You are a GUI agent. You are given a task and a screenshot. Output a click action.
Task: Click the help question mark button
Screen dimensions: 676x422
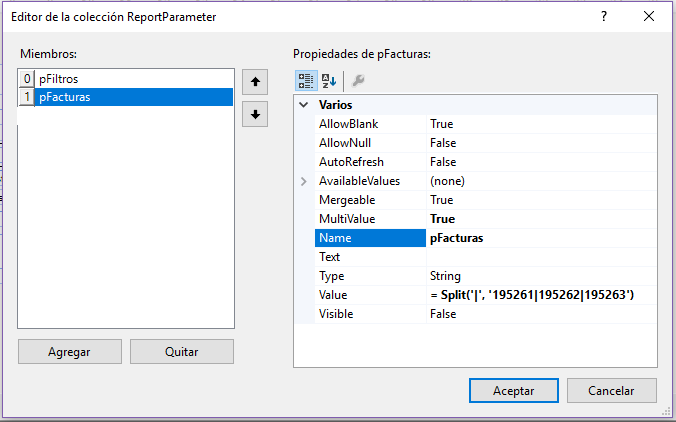(x=604, y=17)
